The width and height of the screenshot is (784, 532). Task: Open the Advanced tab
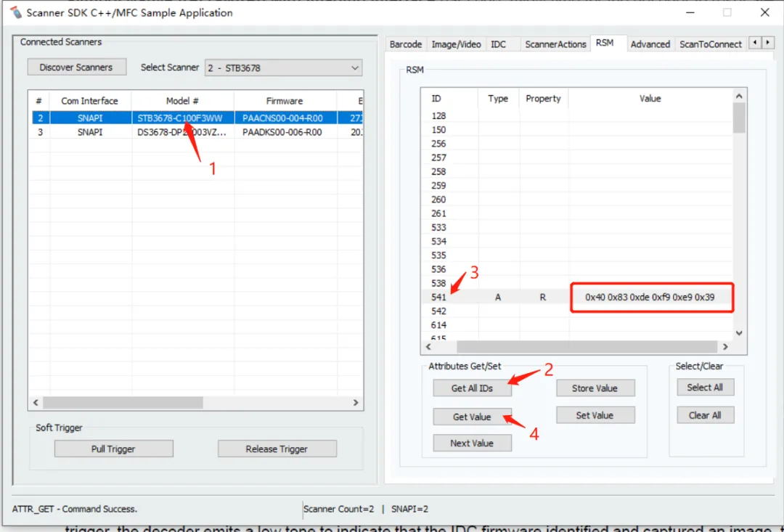click(650, 44)
